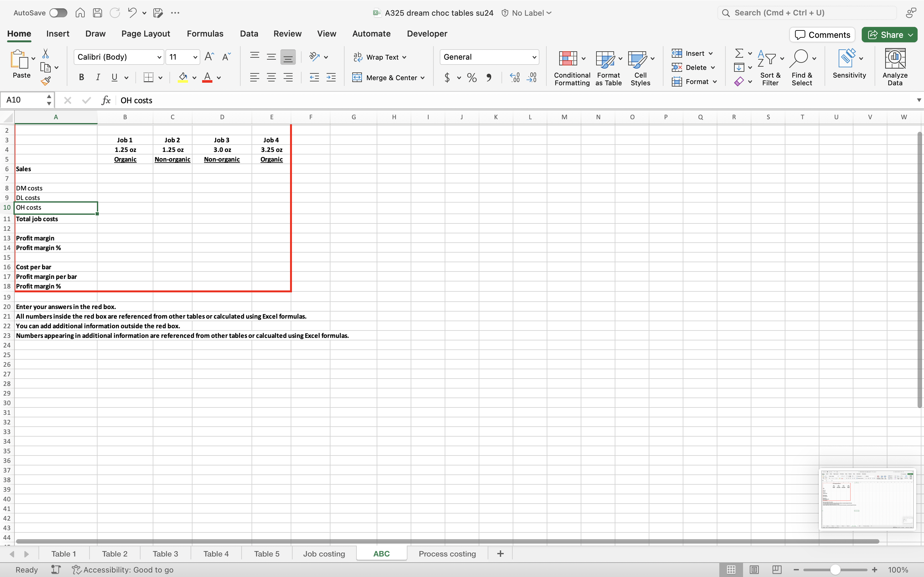Click the green Share button

(x=886, y=35)
